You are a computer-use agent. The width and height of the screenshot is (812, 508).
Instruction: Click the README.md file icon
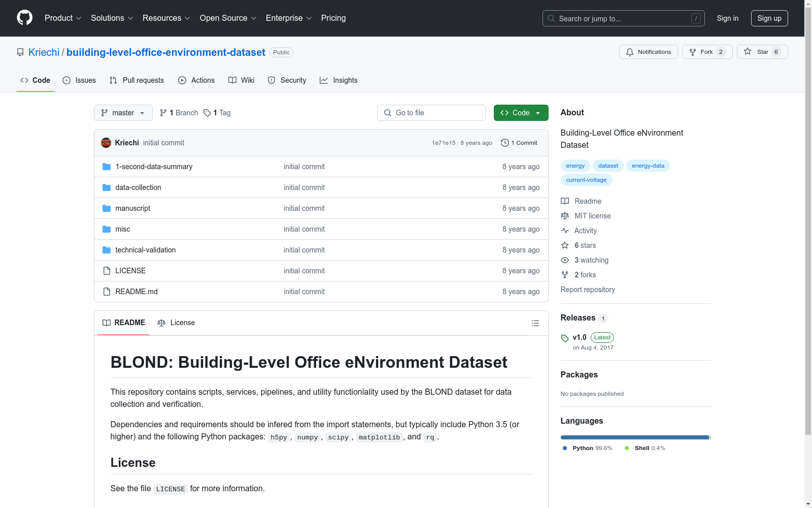(107, 292)
